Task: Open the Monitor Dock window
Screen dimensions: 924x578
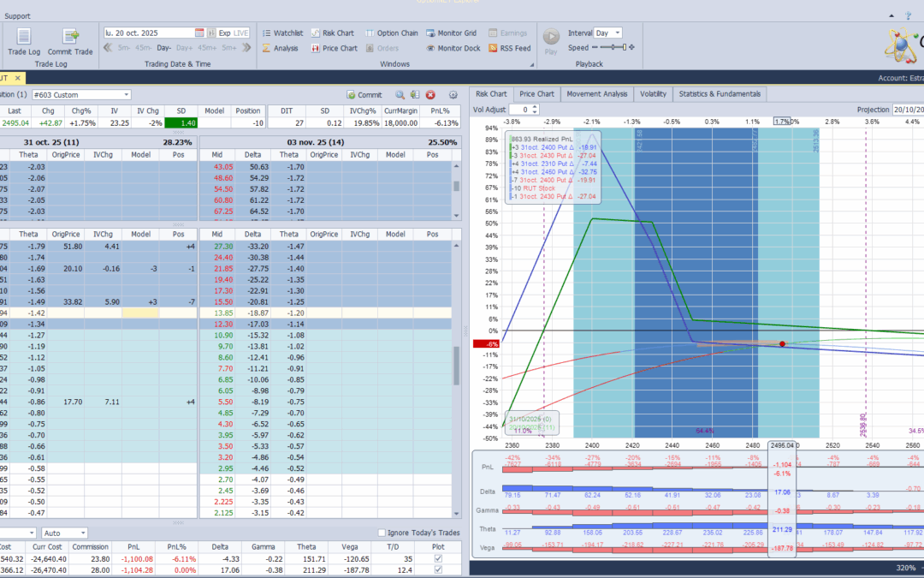Action: 453,48
